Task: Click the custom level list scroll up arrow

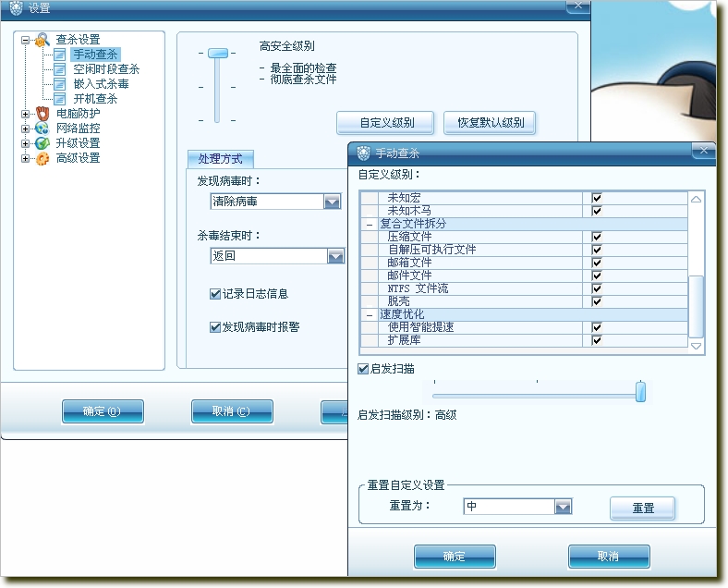Action: point(696,200)
